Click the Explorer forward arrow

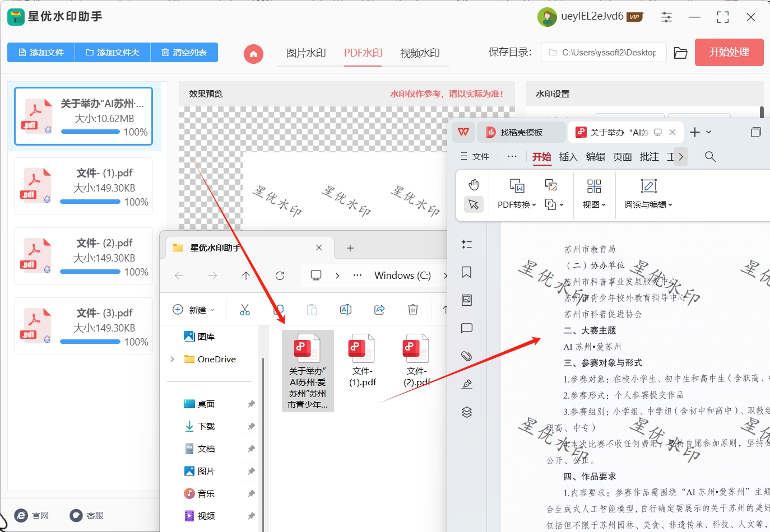[x=212, y=276]
